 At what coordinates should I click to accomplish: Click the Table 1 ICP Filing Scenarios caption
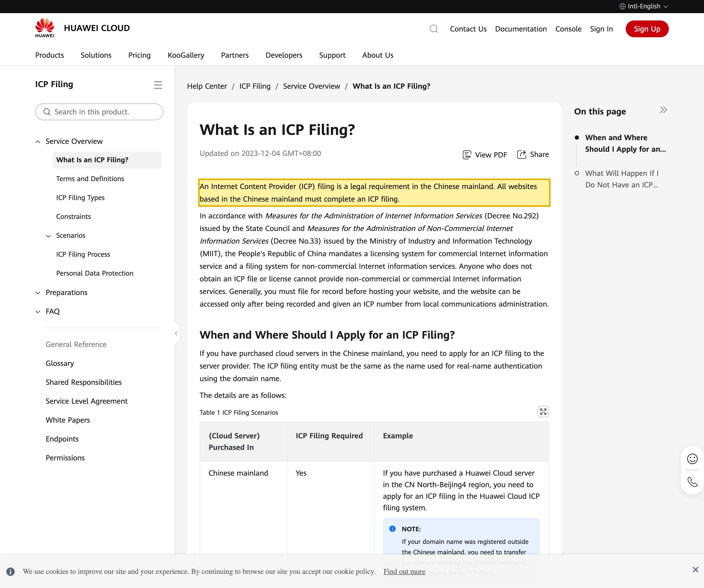point(239,412)
